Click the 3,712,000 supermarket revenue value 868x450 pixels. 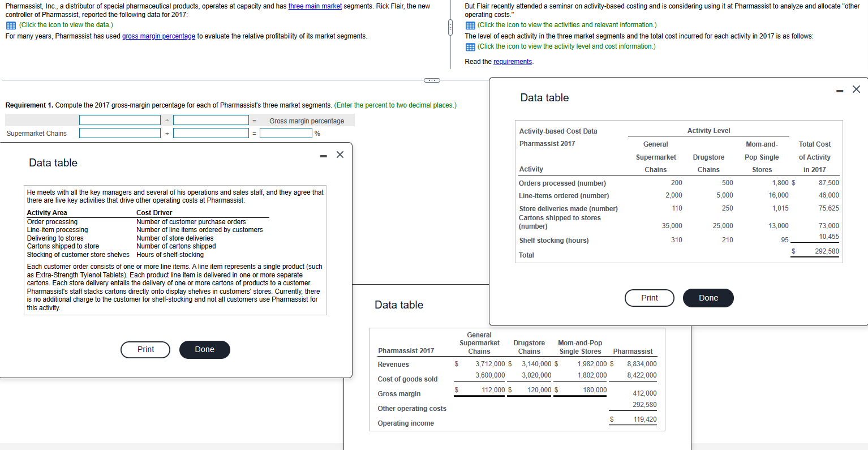point(490,364)
